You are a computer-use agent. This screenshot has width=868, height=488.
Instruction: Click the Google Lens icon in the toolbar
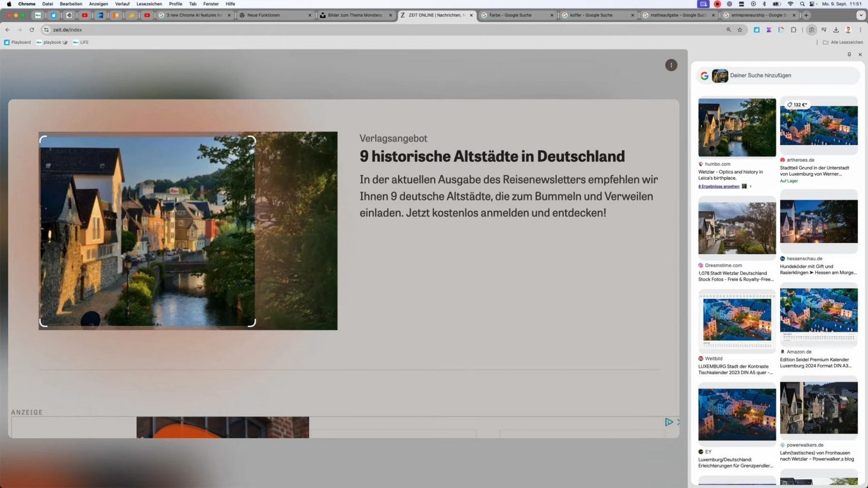812,30
